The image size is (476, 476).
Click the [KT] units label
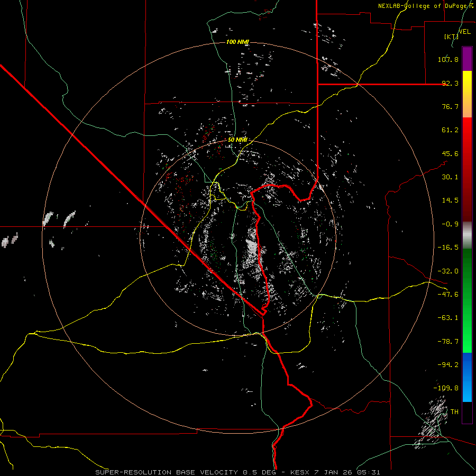point(451,36)
